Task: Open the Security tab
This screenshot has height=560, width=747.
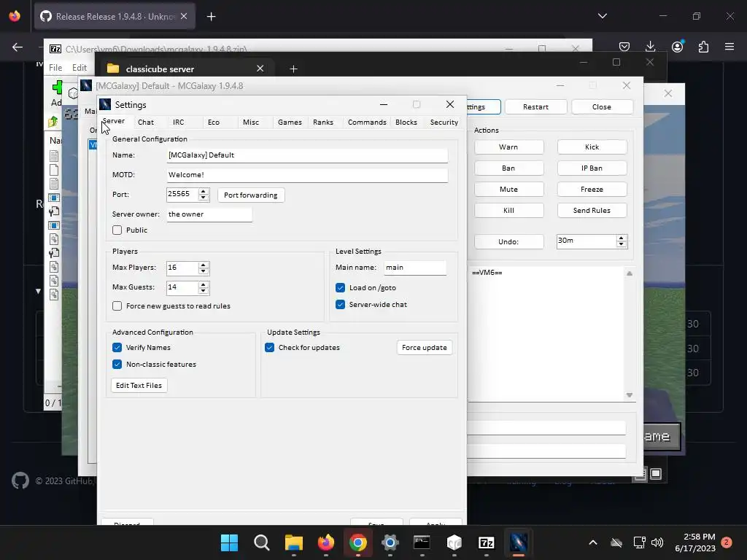Action: (444, 122)
